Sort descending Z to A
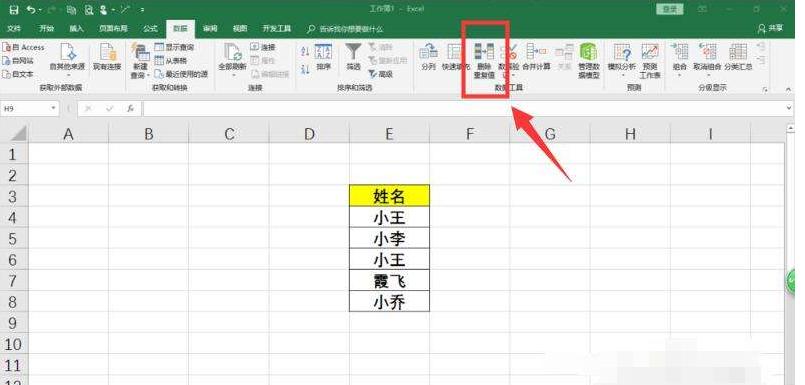Screen dimensions: 805x385 (x=305, y=69)
